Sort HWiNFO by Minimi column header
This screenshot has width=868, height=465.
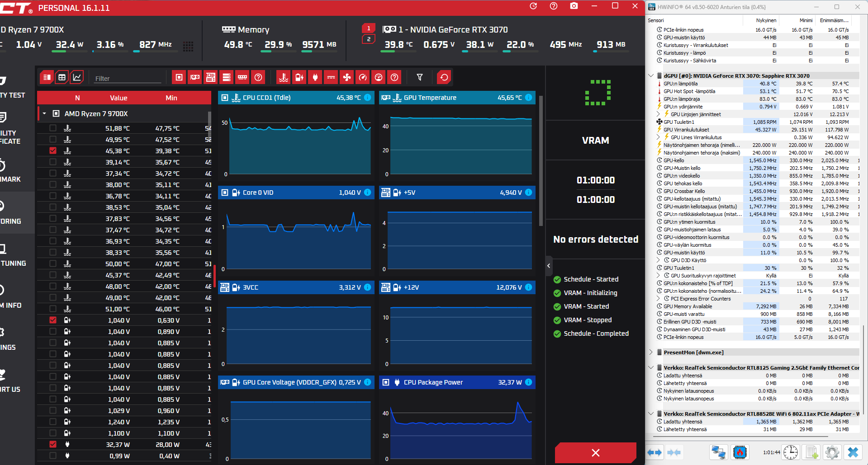[806, 20]
